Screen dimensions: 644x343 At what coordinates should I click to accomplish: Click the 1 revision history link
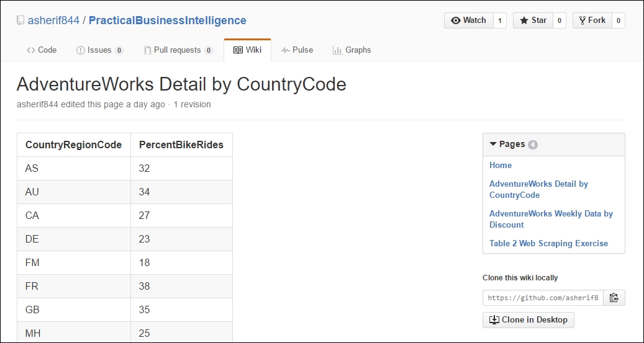(x=193, y=104)
